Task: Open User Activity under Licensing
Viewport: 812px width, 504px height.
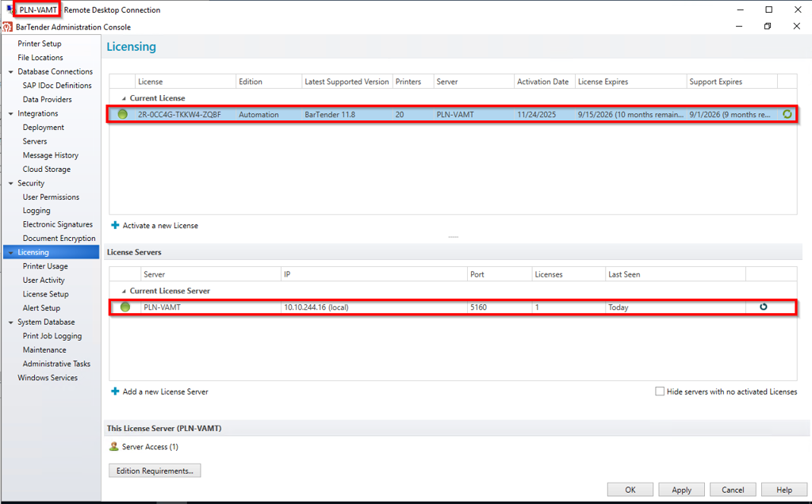Action: 44,280
